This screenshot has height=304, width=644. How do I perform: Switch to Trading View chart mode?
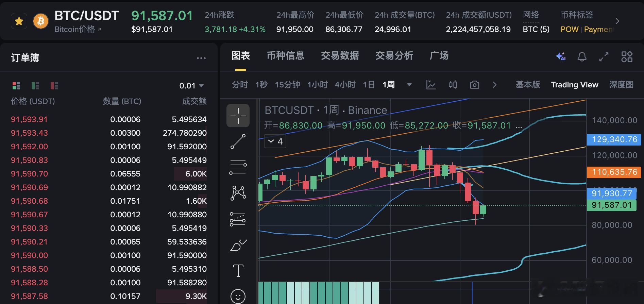click(575, 85)
